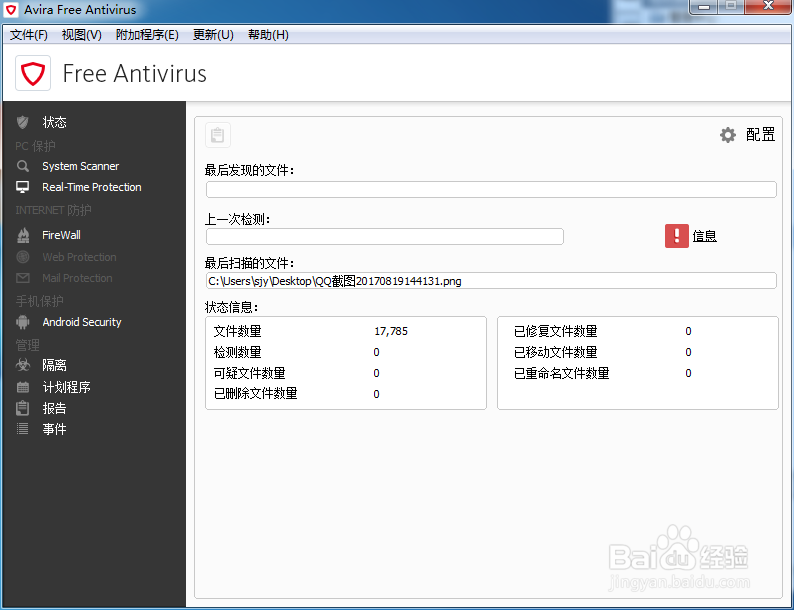Click the Android Security robot icon
This screenshot has height=610, width=794.
pos(23,322)
